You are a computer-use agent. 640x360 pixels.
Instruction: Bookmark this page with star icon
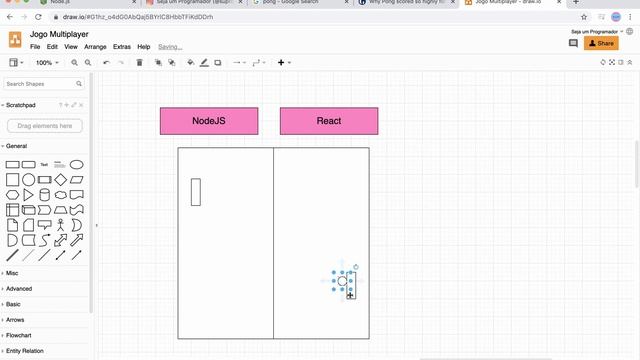click(x=584, y=17)
